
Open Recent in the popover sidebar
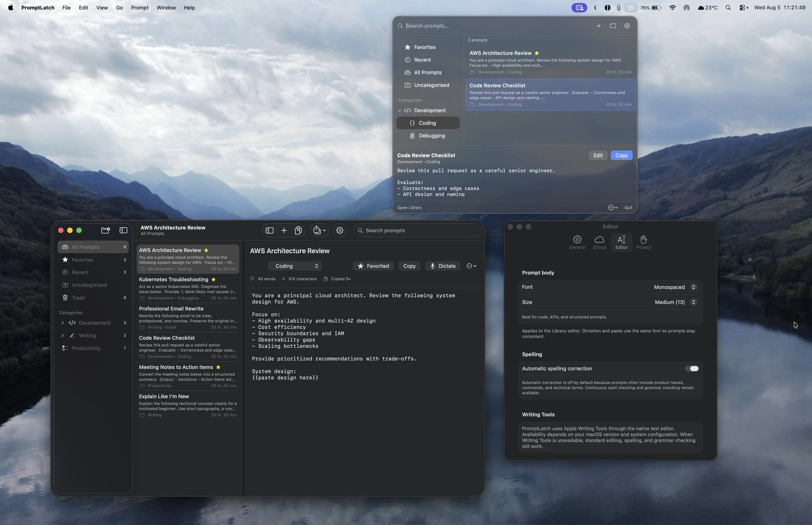pos(428,60)
